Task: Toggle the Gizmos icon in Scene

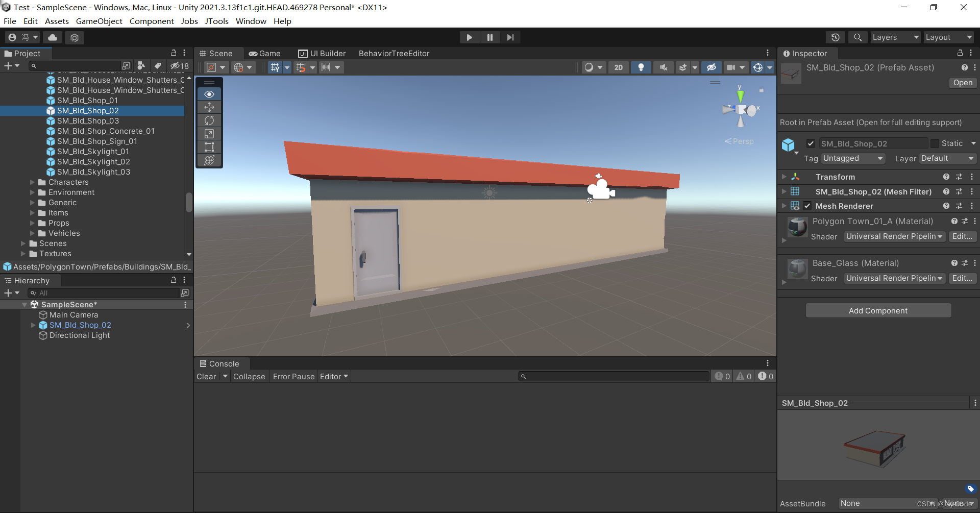Action: click(758, 67)
